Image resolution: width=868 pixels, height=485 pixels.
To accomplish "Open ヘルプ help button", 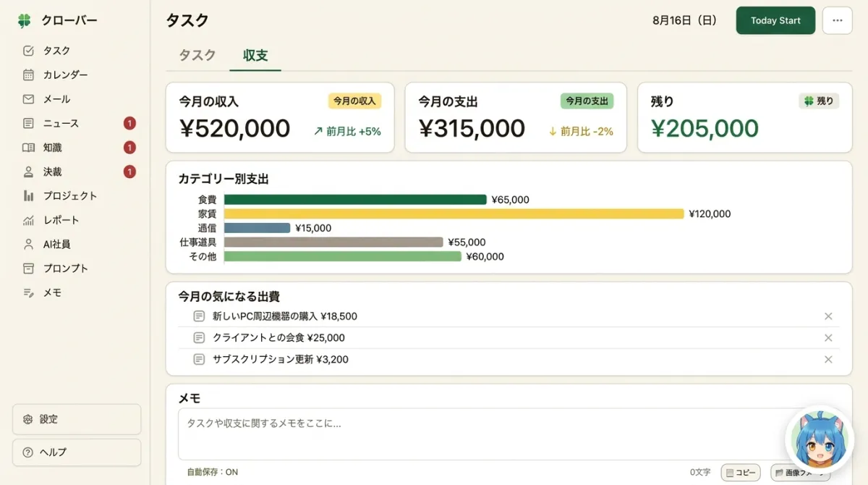I will 77,452.
